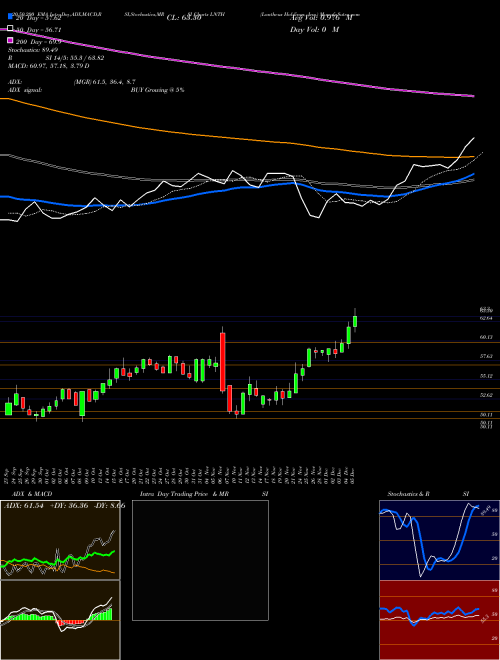Screen dimensions: 500x660
Task: Click the 55.12 price axis label
Action: (487, 375)
